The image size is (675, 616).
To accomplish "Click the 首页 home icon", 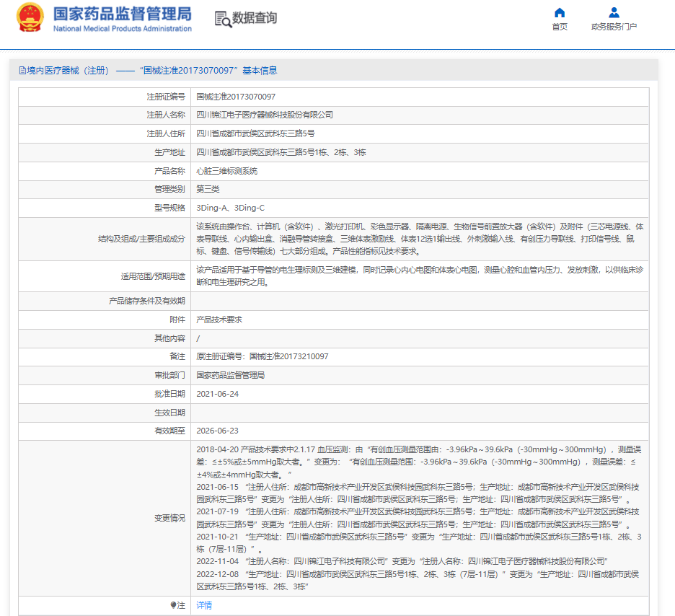I will coord(560,12).
